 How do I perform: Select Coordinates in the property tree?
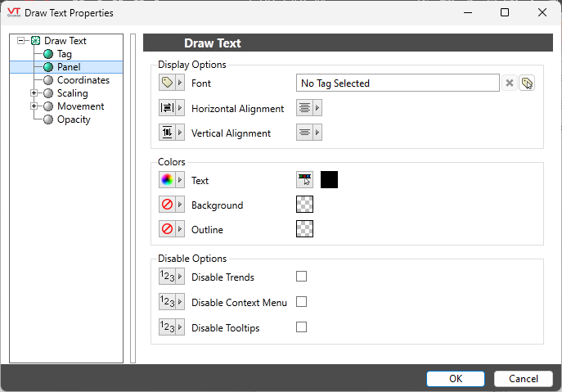(83, 80)
